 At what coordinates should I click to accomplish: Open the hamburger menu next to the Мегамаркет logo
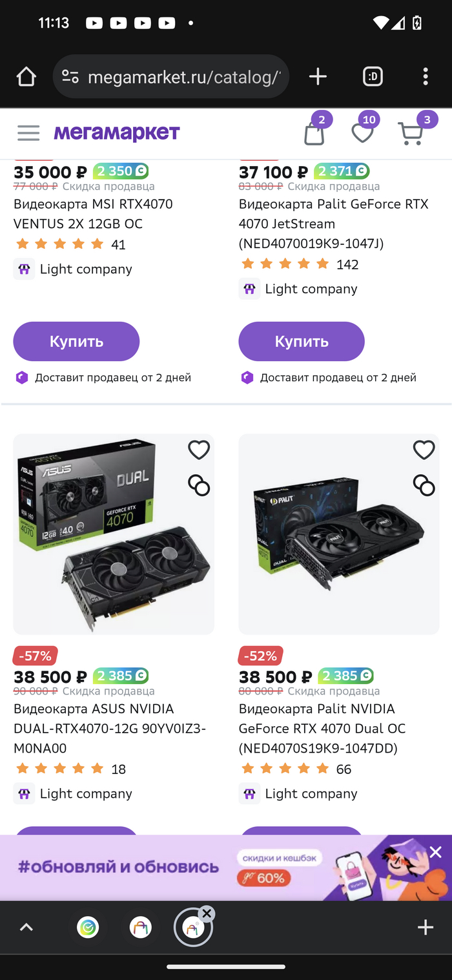[28, 133]
